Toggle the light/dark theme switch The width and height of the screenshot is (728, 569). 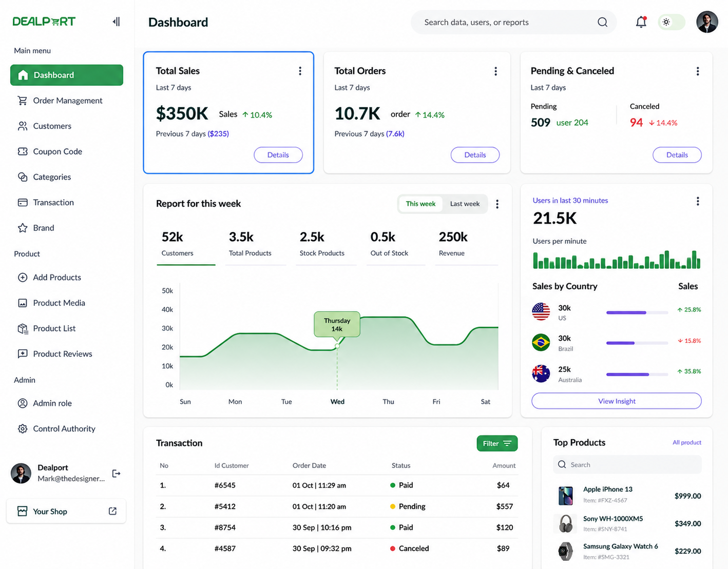672,22
